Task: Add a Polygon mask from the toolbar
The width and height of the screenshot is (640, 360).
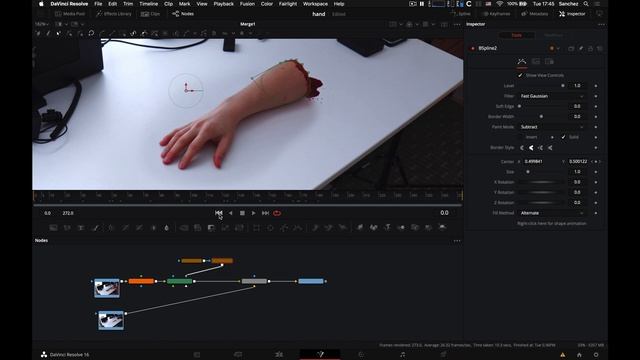Action: tap(284, 227)
